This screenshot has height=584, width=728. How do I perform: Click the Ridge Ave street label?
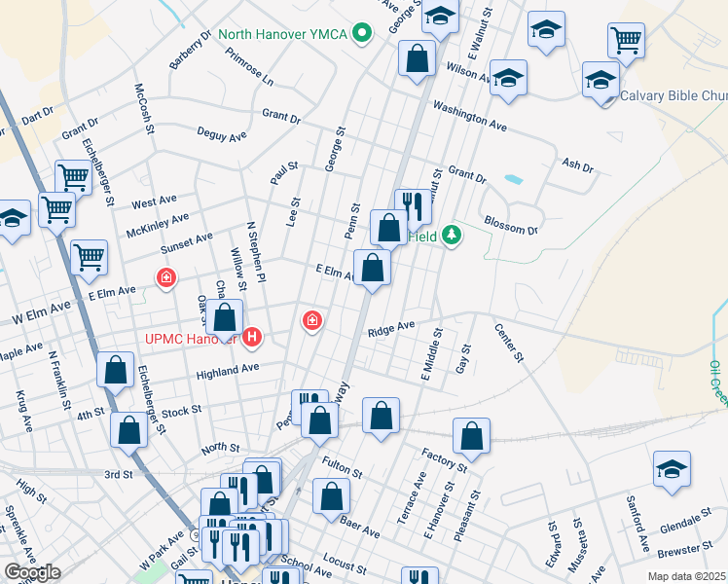coord(391,329)
